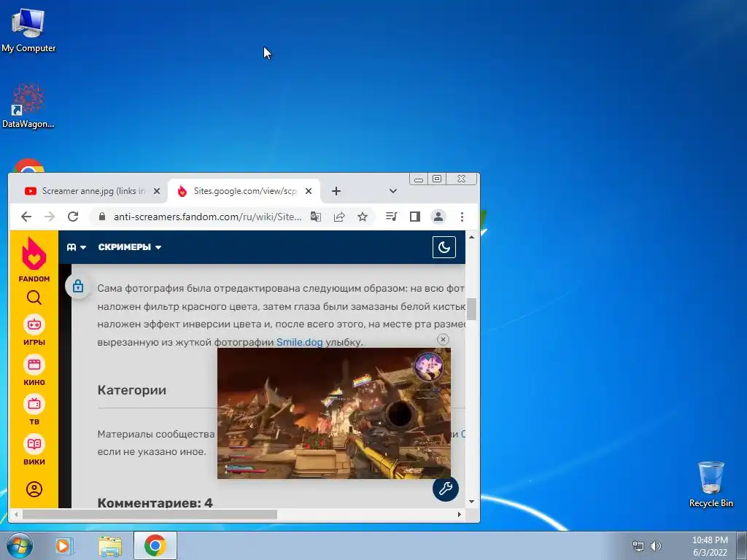Click the horizontal scroll right arrow
747x560 pixels.
click(x=460, y=514)
